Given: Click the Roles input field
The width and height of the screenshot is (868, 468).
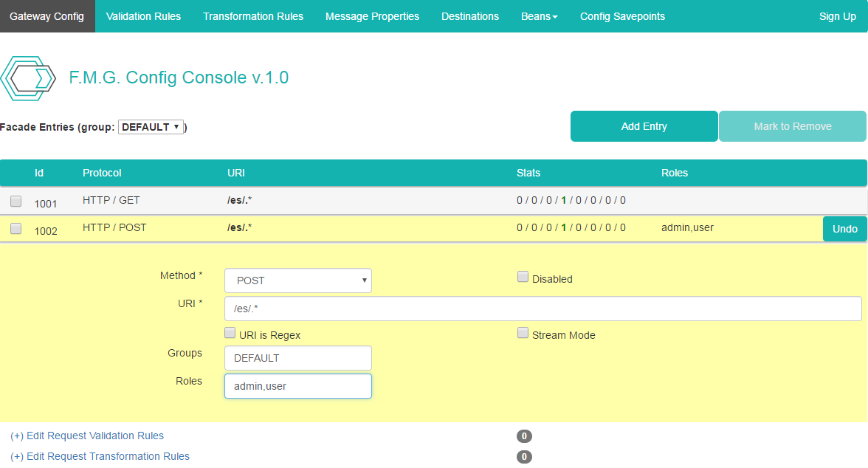Looking at the screenshot, I should click(298, 386).
